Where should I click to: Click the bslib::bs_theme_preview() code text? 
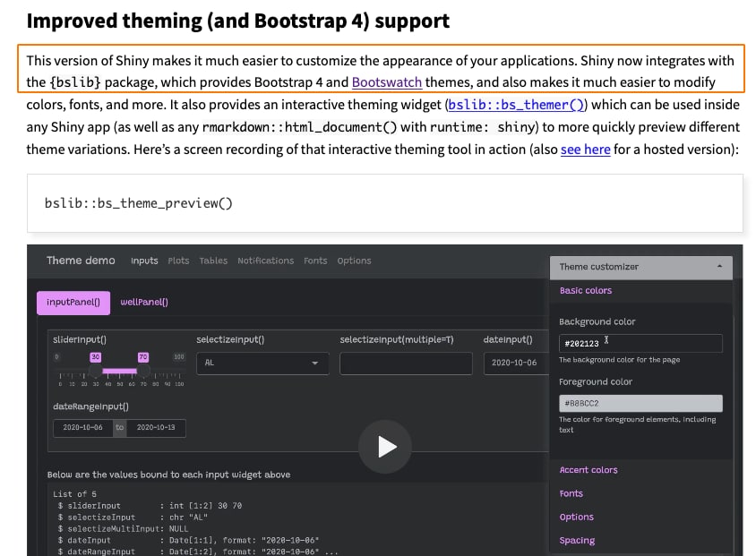click(x=138, y=203)
